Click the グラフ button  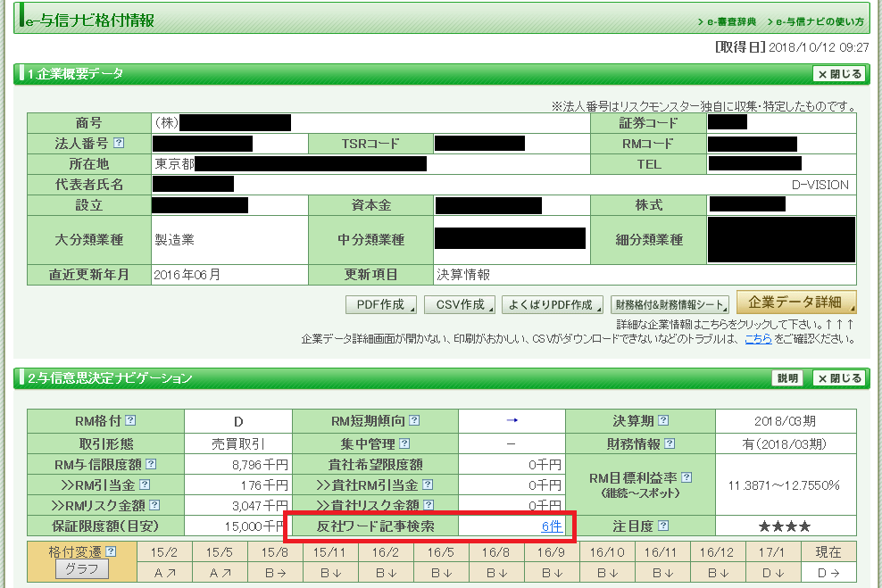coord(82,569)
